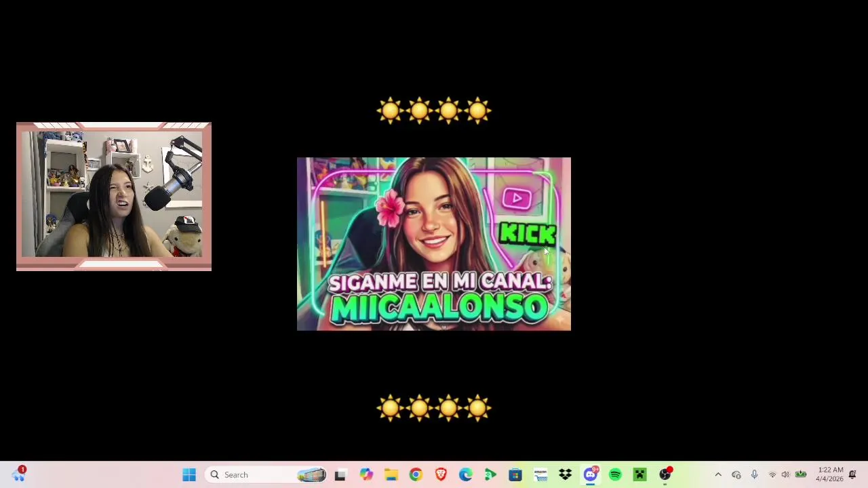Open the volume speaker tray icon
The width and height of the screenshot is (868, 488).
pyautogui.click(x=785, y=474)
